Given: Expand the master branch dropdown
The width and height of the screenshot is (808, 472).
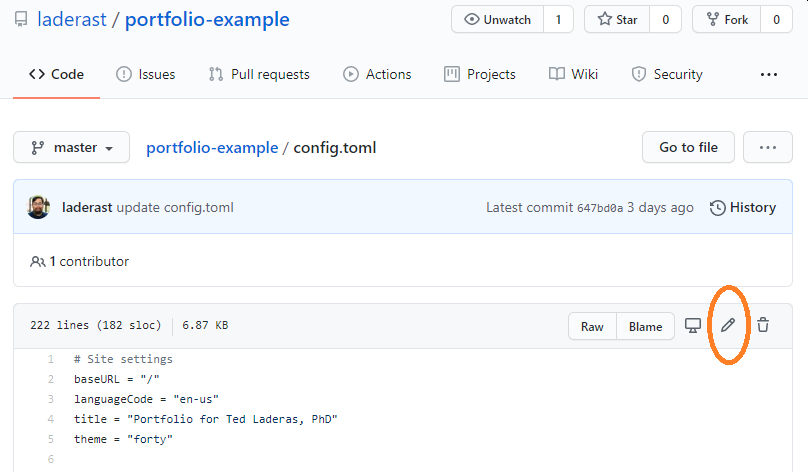Looking at the screenshot, I should point(72,147).
